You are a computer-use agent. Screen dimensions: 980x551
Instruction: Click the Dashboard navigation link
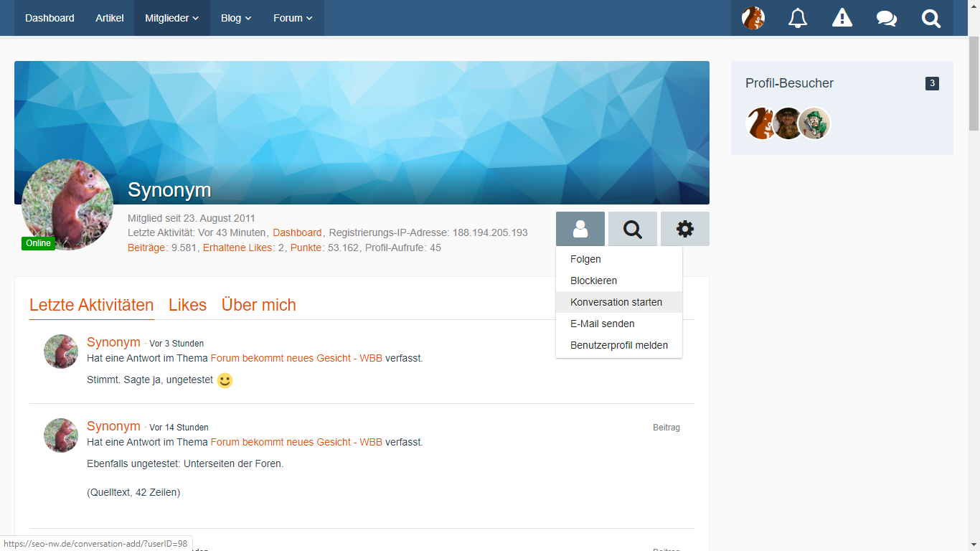click(x=50, y=18)
